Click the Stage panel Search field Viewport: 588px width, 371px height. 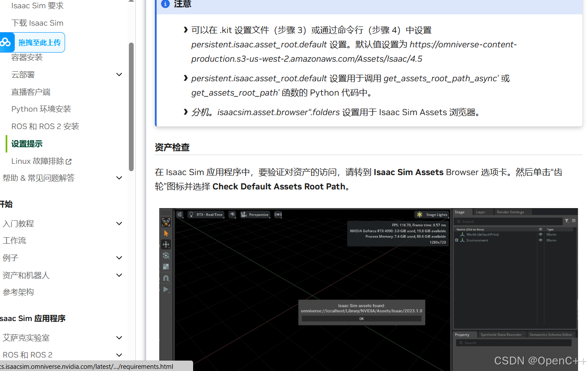coord(508,221)
